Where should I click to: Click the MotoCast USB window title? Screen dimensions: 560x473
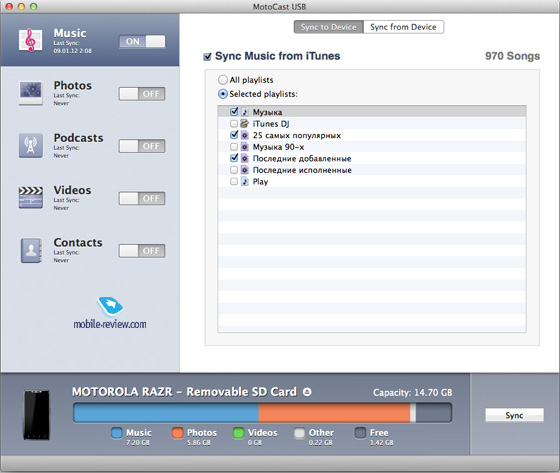point(279,7)
